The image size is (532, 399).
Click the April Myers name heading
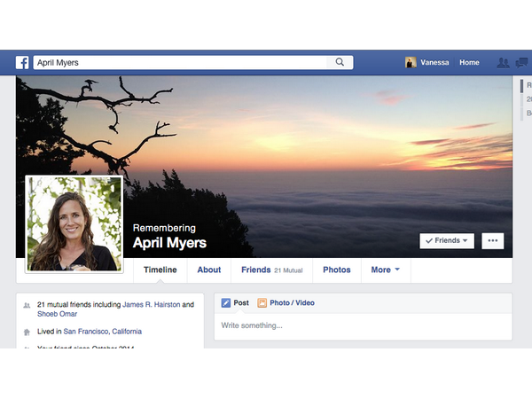click(x=169, y=243)
